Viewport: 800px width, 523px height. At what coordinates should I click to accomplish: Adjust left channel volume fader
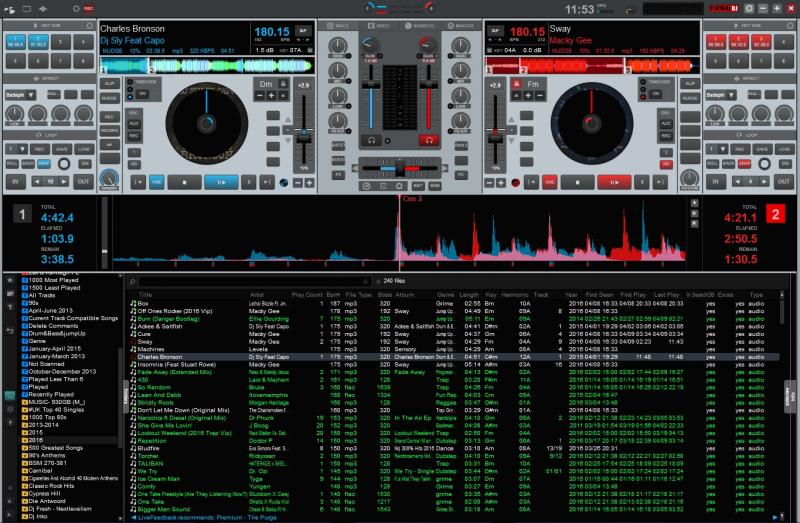pyautogui.click(x=371, y=84)
